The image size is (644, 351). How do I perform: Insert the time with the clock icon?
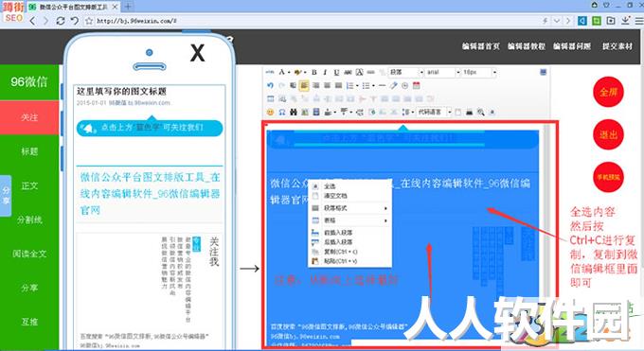[x=405, y=85]
